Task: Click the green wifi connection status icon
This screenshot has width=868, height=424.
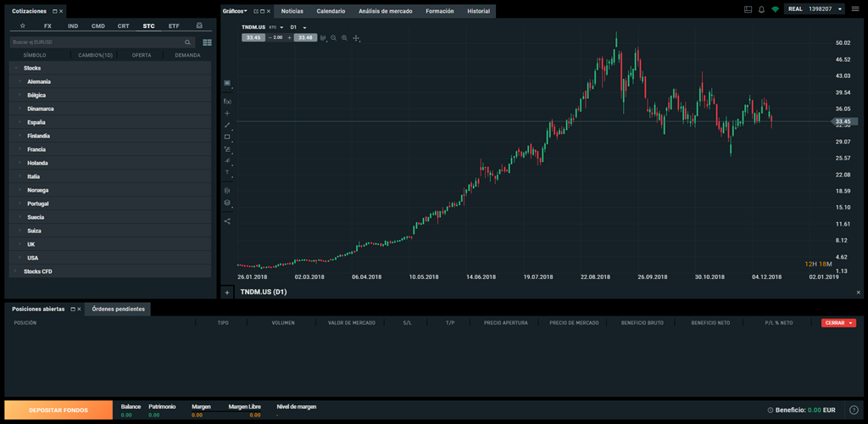Action: [x=775, y=9]
